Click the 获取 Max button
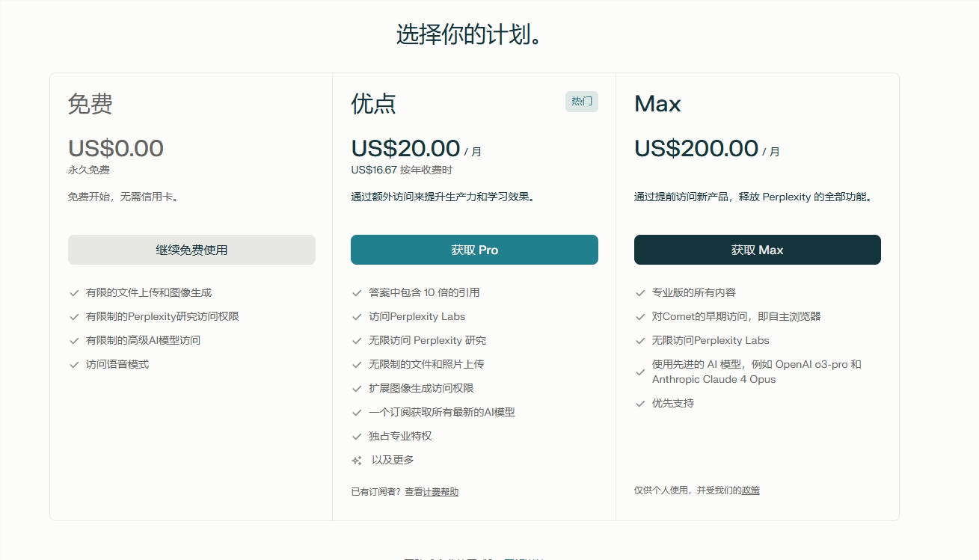Screen dimensions: 979x560 coord(757,250)
